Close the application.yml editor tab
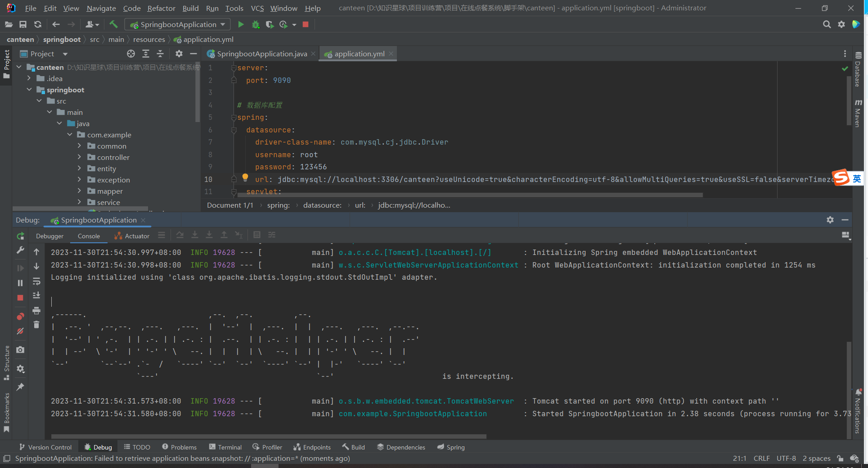868x468 pixels. [x=391, y=54]
